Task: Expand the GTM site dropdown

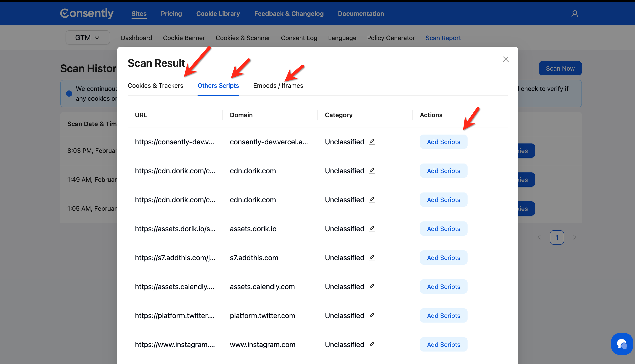Action: [x=88, y=38]
